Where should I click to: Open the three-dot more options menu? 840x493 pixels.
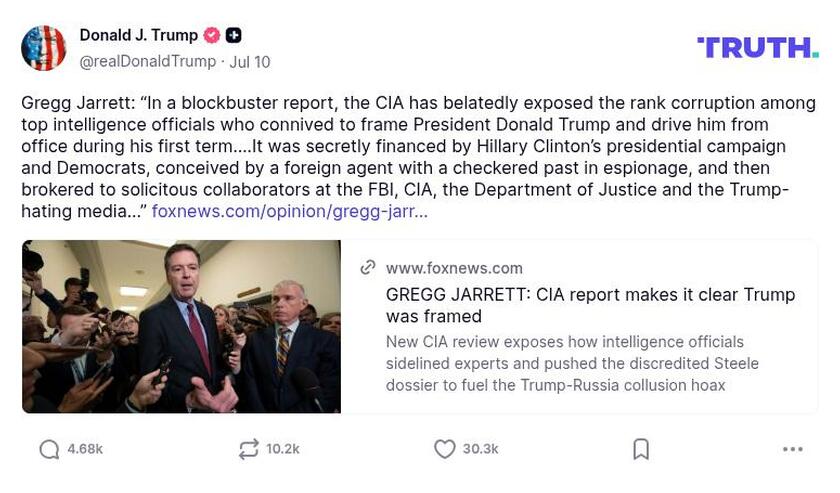(x=792, y=450)
